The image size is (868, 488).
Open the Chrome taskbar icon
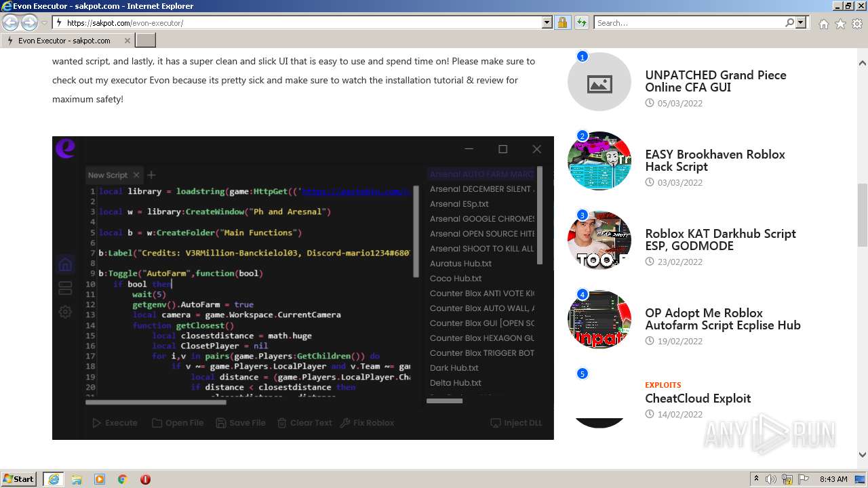pyautogui.click(x=123, y=479)
